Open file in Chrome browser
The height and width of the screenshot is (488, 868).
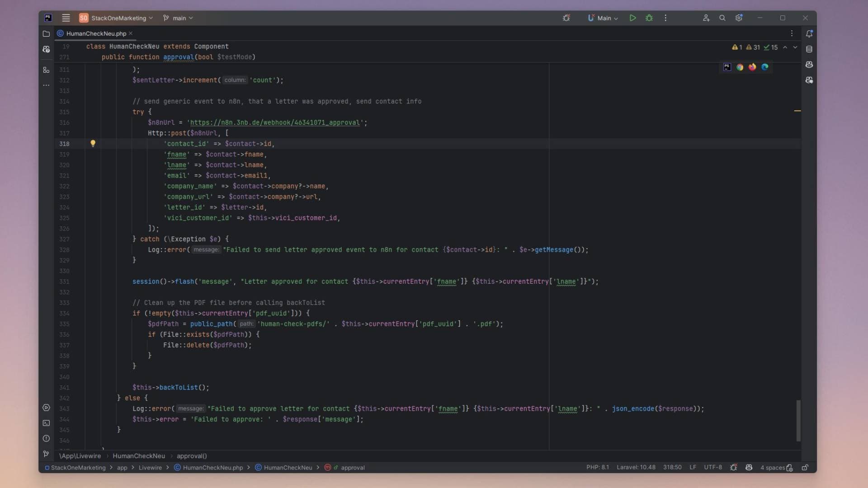click(x=740, y=67)
